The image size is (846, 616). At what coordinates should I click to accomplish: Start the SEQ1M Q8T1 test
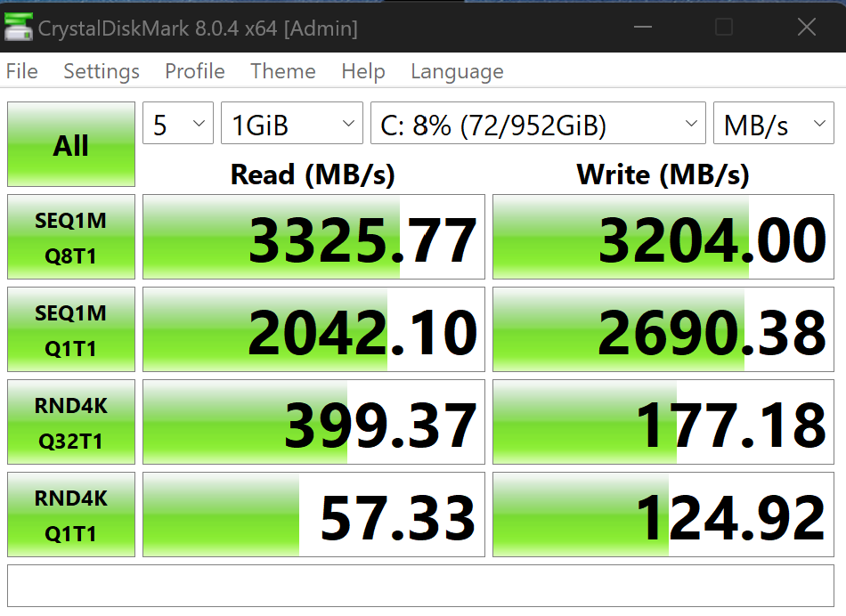pyautogui.click(x=71, y=237)
